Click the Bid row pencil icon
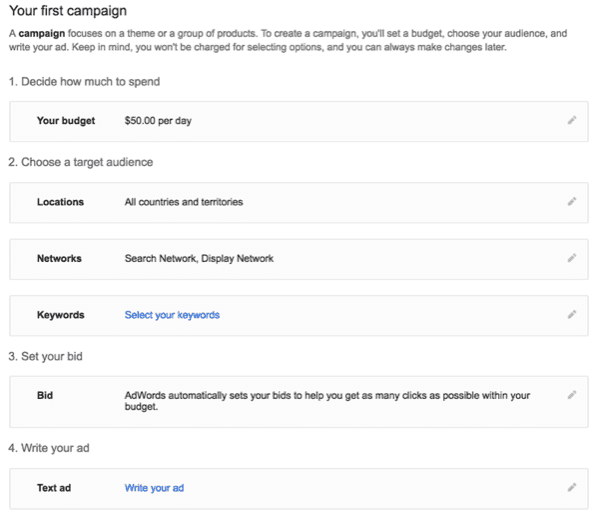 tap(572, 395)
